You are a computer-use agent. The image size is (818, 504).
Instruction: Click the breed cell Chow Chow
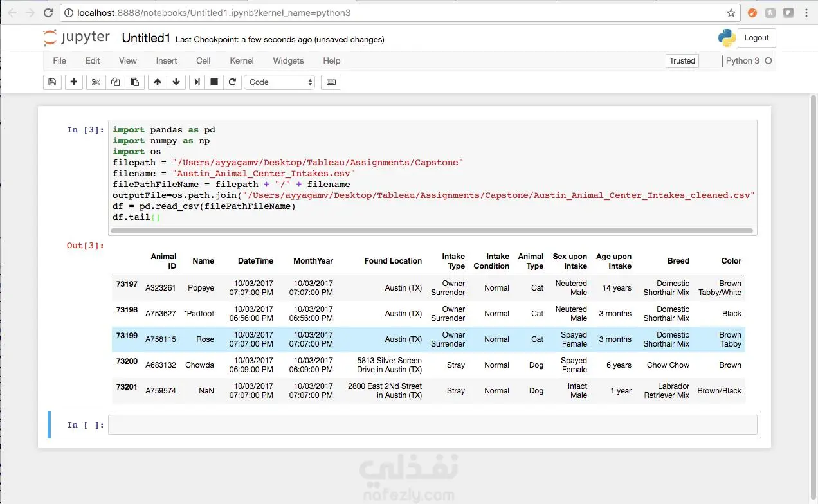[668, 365]
